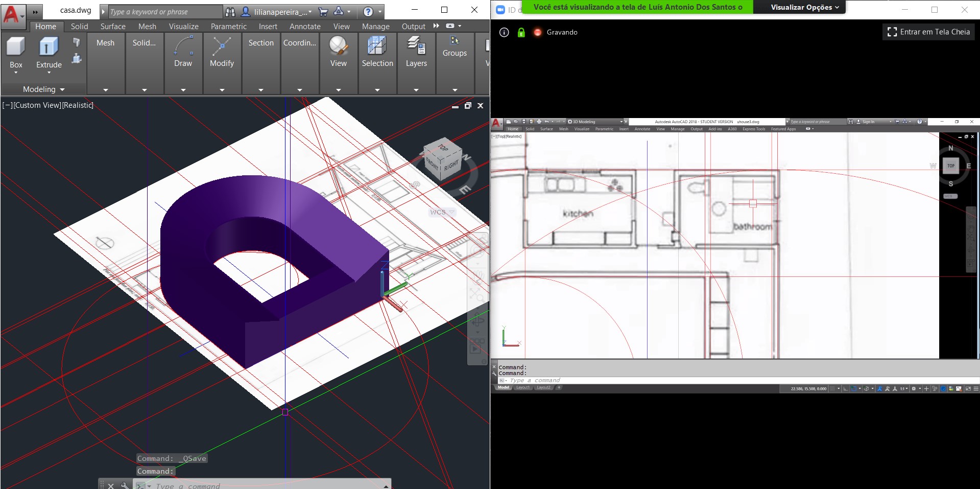Expand the Extrude tool dropdown arrow
The image size is (980, 489).
(49, 73)
